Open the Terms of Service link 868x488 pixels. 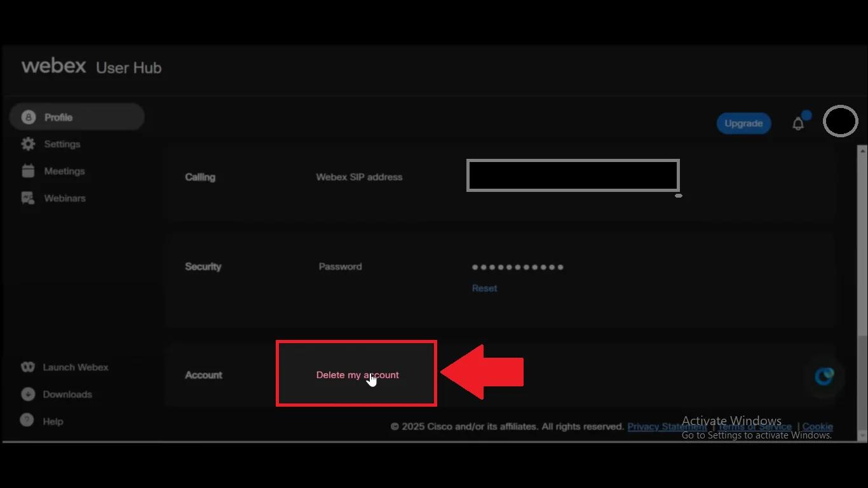[755, 426]
